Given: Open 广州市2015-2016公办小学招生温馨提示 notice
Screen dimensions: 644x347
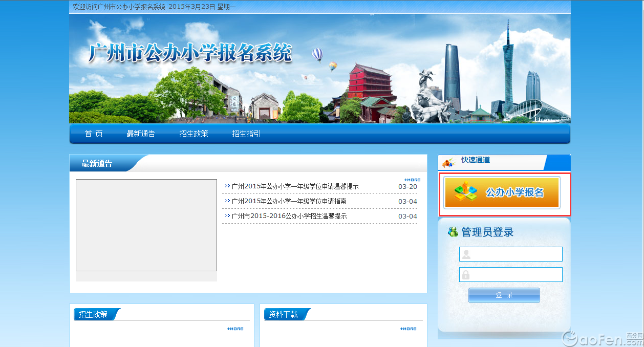Looking at the screenshot, I should 289,216.
